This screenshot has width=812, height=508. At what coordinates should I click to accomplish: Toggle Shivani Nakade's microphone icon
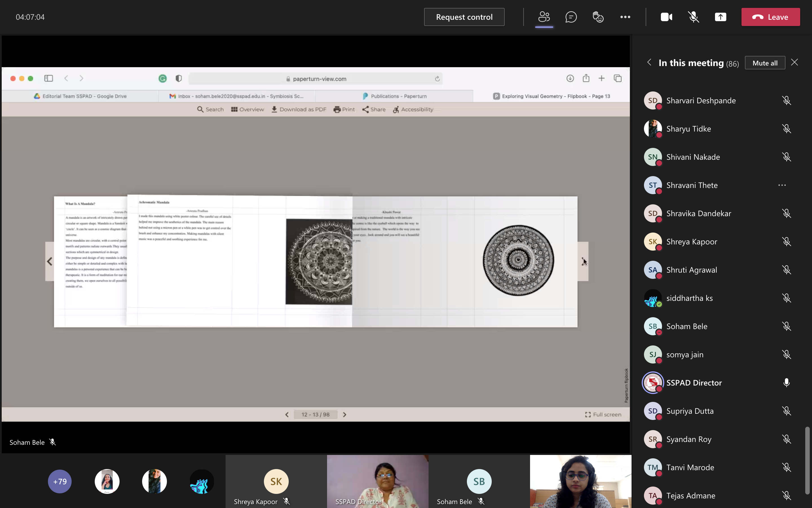pos(786,157)
